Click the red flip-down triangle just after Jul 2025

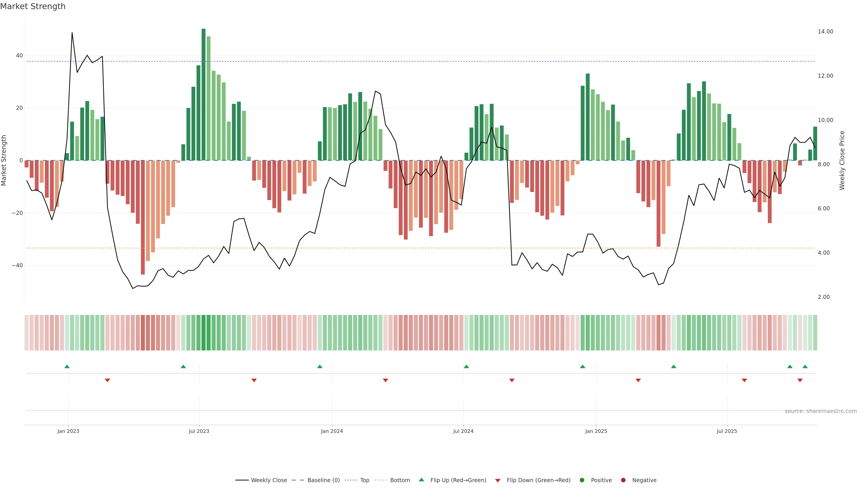click(744, 380)
